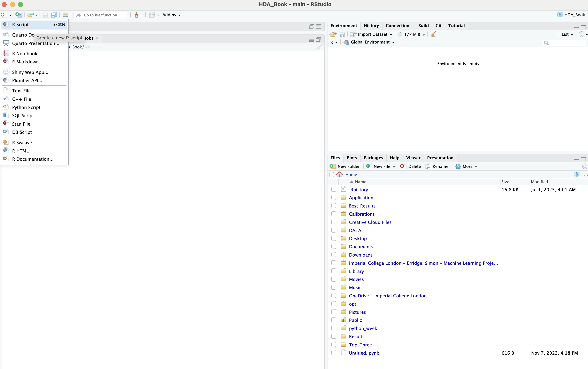The height and width of the screenshot is (369, 588).
Task: Check the box for Untitled.ipynb
Action: pyautogui.click(x=333, y=353)
